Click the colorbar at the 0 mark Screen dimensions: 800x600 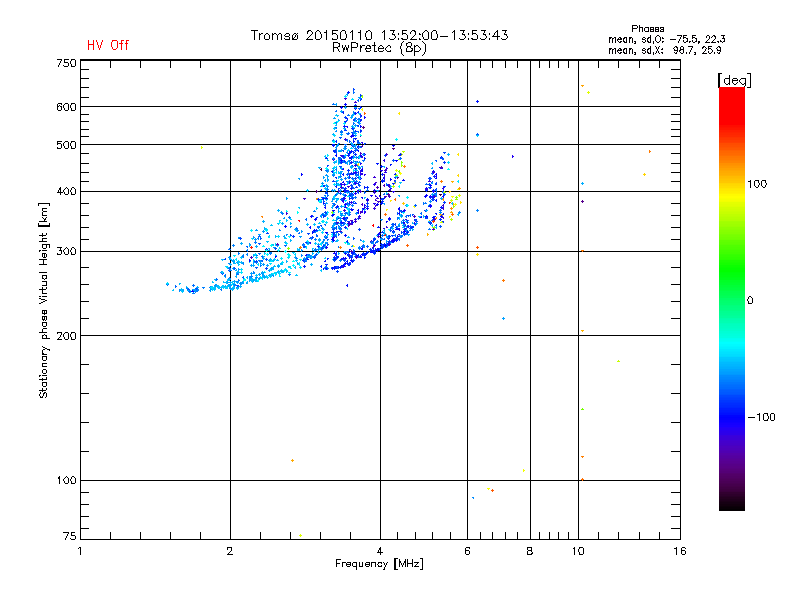point(732,301)
